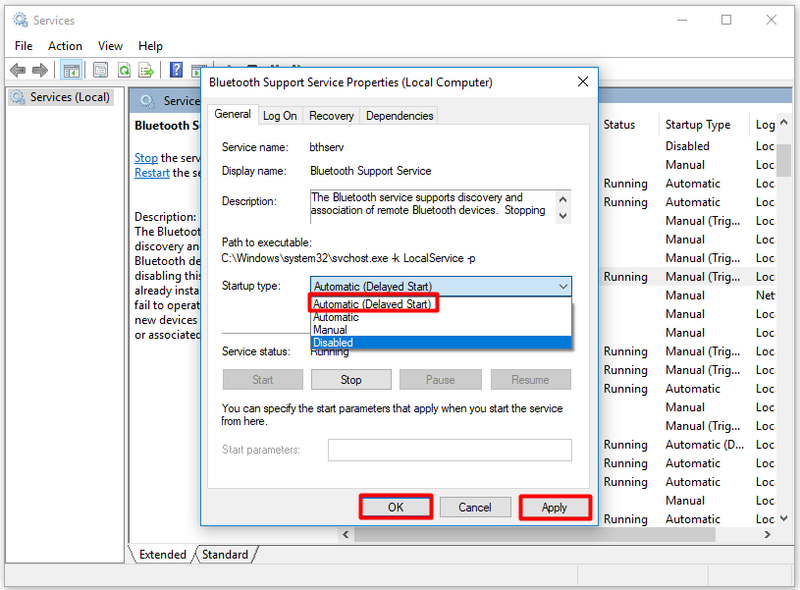
Task: Click the Log column header
Action: tap(764, 125)
